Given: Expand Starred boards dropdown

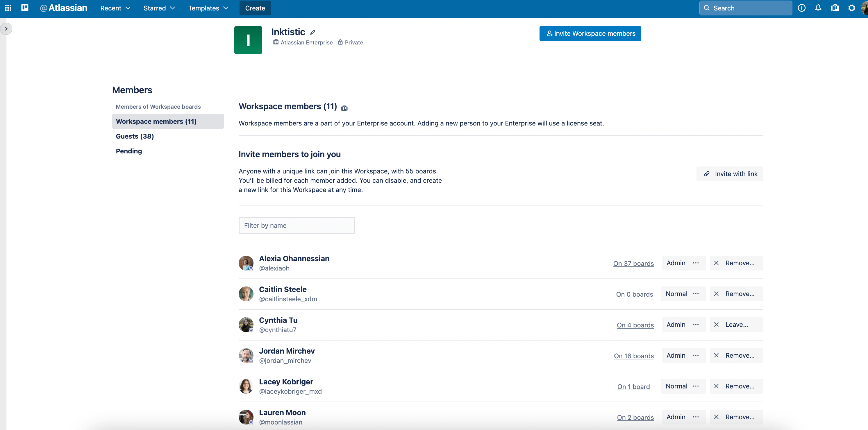Looking at the screenshot, I should (159, 8).
